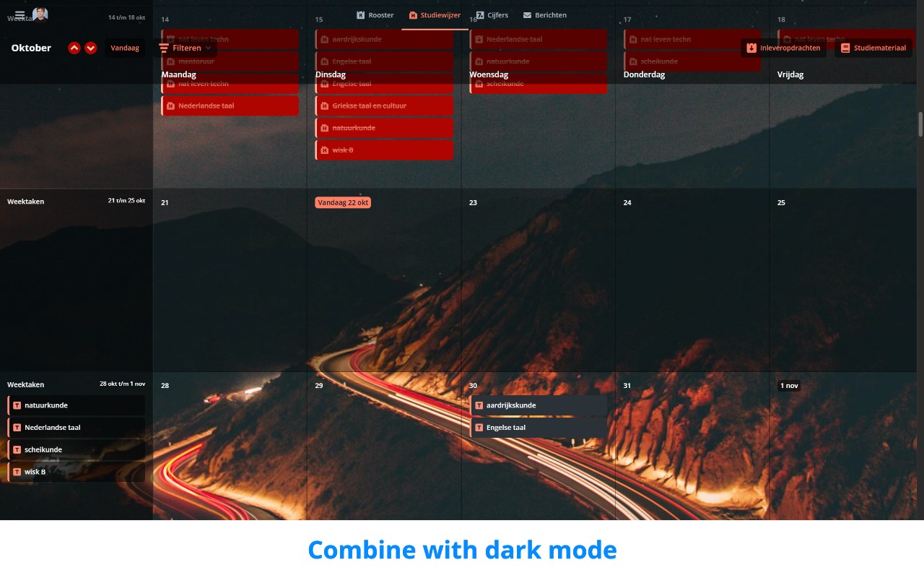Viewport: 924px width, 578px height.
Task: Go to next week with down chevron
Action: pyautogui.click(x=90, y=48)
